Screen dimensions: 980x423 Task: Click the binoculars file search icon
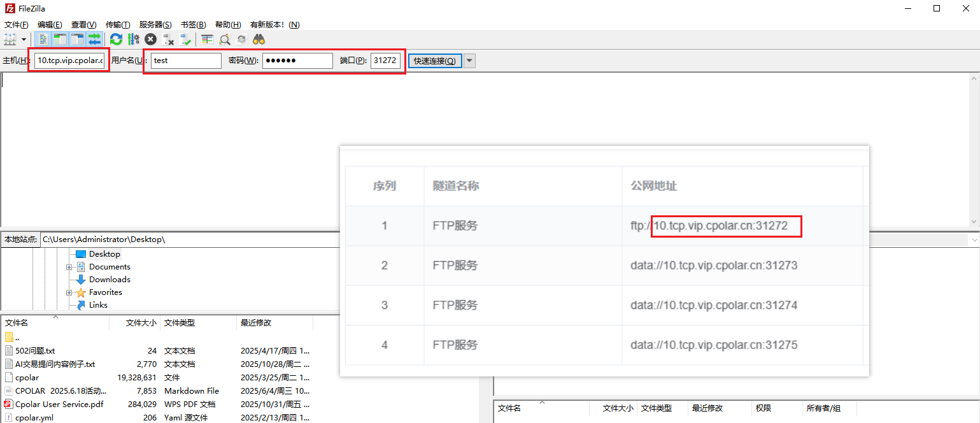coord(259,39)
